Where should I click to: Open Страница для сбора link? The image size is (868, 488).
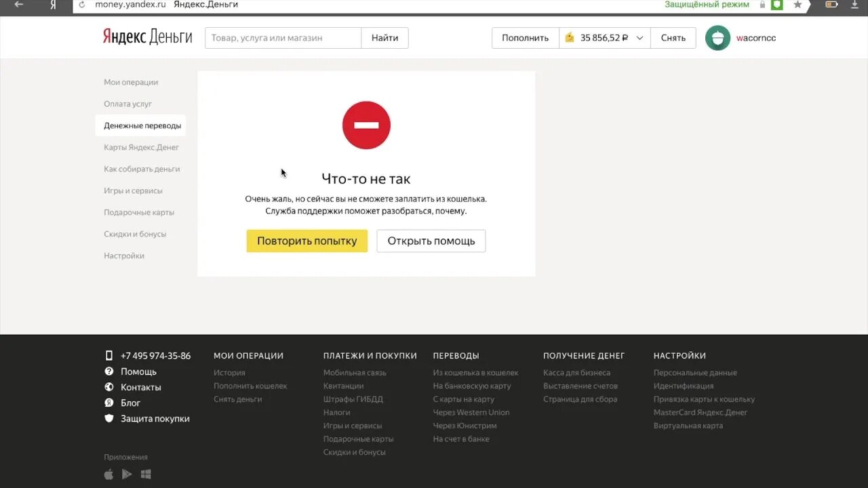pos(580,399)
